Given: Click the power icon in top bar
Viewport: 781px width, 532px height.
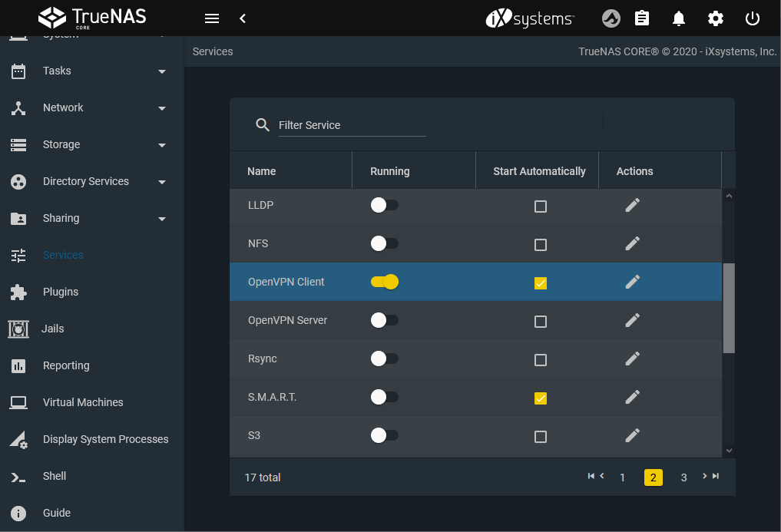Looking at the screenshot, I should pos(753,18).
